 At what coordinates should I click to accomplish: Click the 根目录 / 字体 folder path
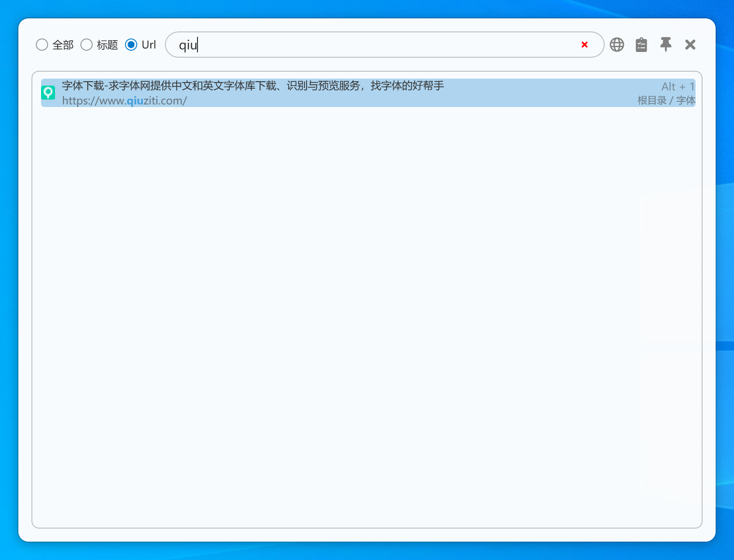coord(666,100)
